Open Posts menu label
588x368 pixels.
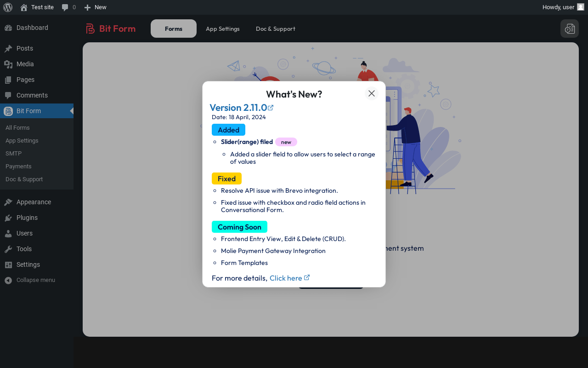point(25,48)
